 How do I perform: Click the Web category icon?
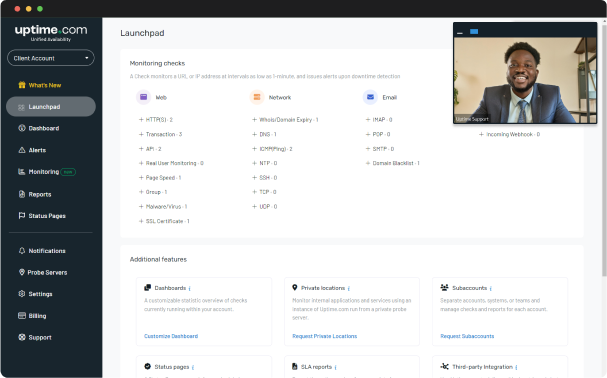[x=143, y=97]
